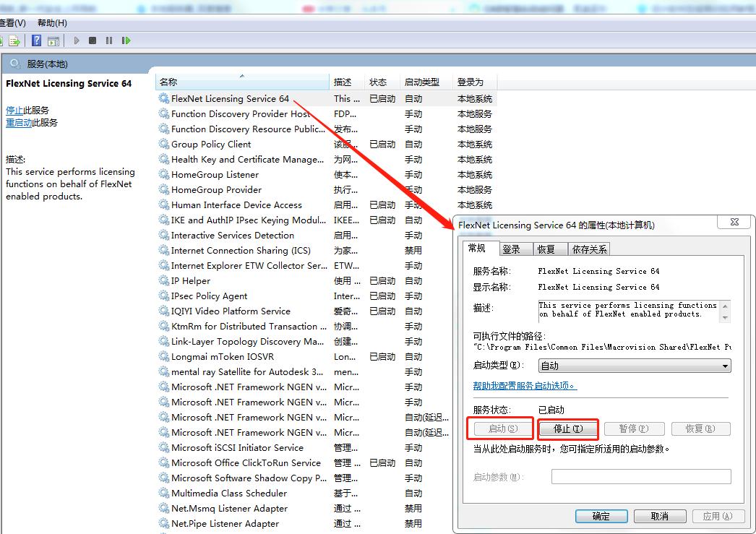The image size is (756, 534).
Task: Open the 帮助(H) menu
Action: point(52,23)
